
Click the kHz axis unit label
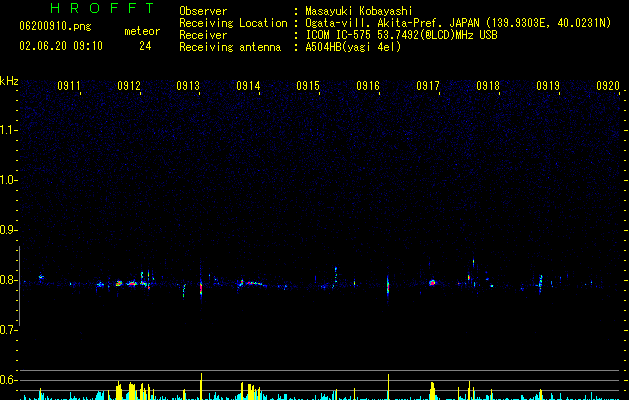(9, 81)
